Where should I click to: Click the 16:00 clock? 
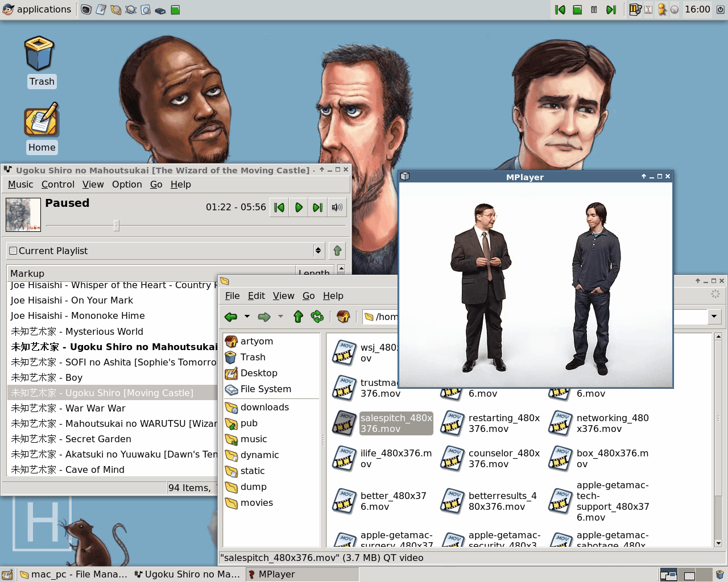pyautogui.click(x=697, y=9)
